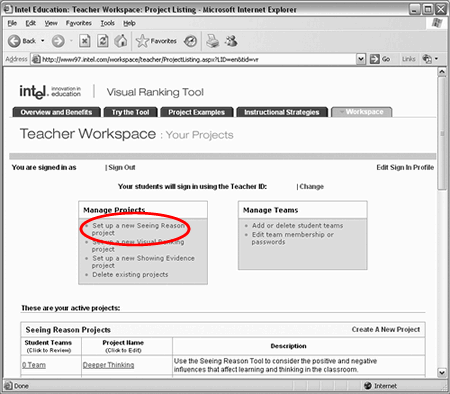Screen dimensions: 450x394
Task: Set up a new Seeing Reason project
Action: (x=138, y=229)
